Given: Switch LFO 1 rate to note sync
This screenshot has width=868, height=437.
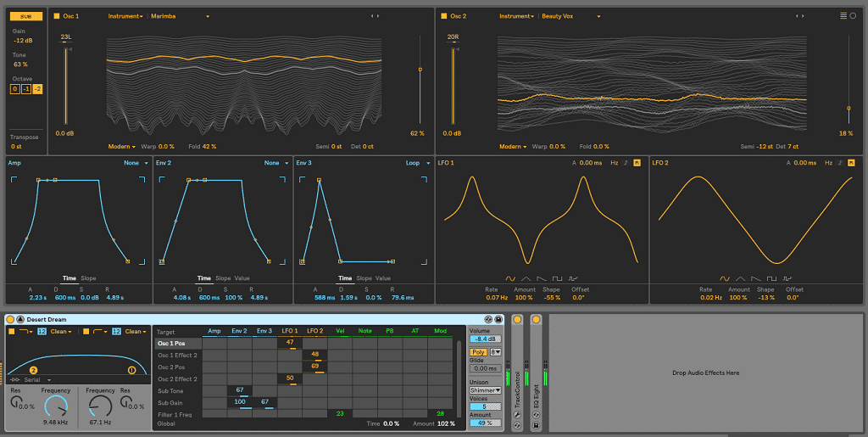Looking at the screenshot, I should coord(626,163).
